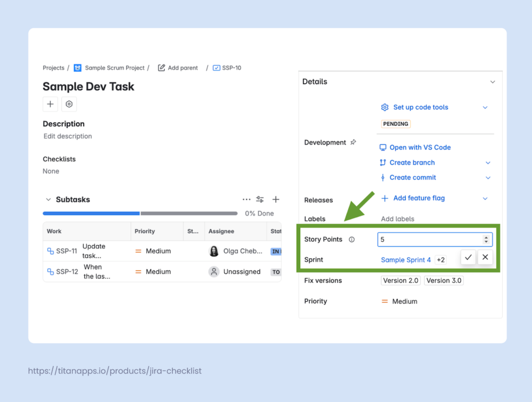Decrement the Story Points stepper down arrow
Image resolution: width=532 pixels, height=402 pixels.
[486, 242]
